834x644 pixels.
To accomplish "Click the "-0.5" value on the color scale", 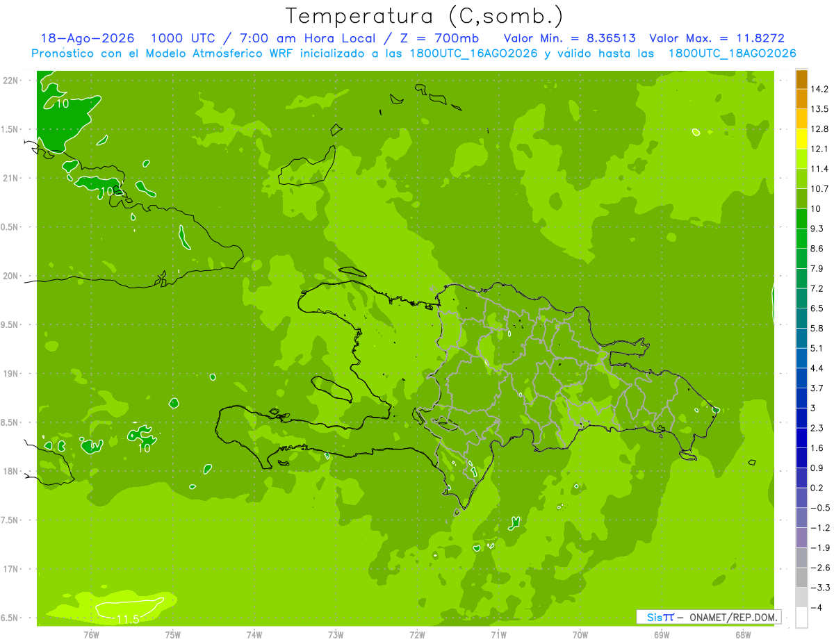I will 819,508.
